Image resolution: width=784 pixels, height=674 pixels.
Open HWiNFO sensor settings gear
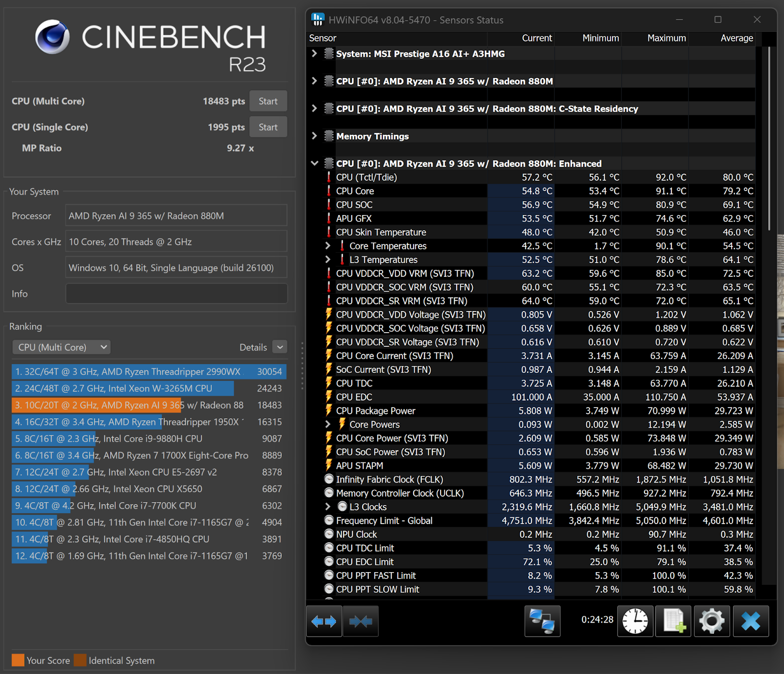(711, 621)
